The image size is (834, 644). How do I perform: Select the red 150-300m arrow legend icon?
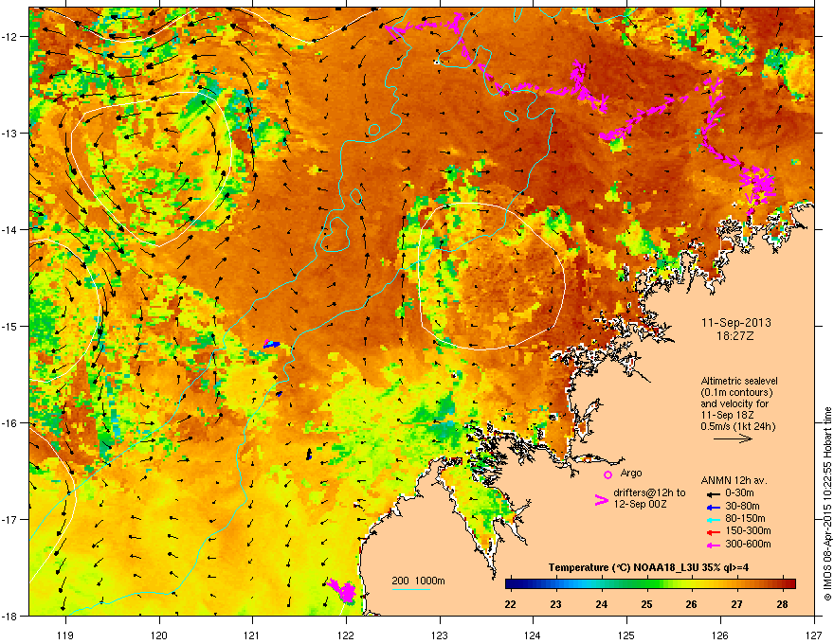point(712,532)
